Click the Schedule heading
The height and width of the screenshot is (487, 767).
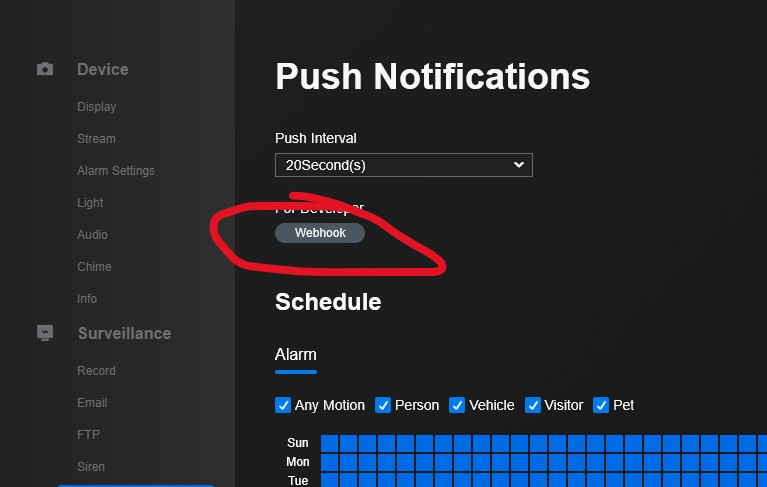(x=328, y=302)
